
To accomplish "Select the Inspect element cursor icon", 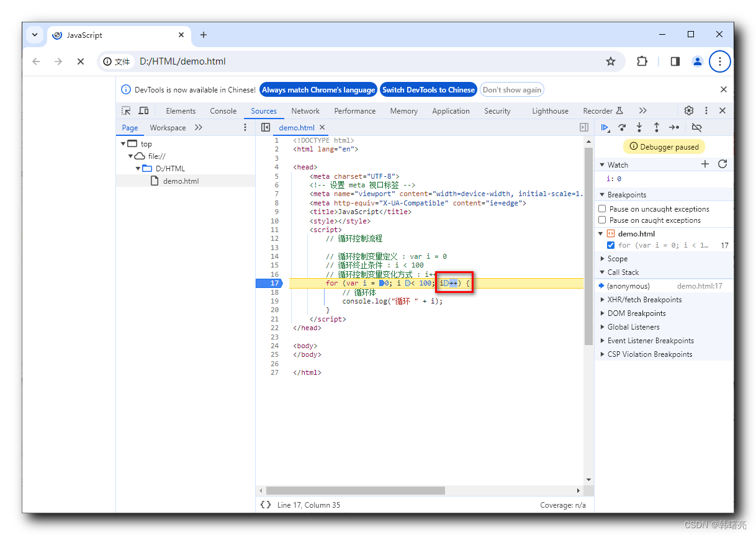I will tap(125, 110).
